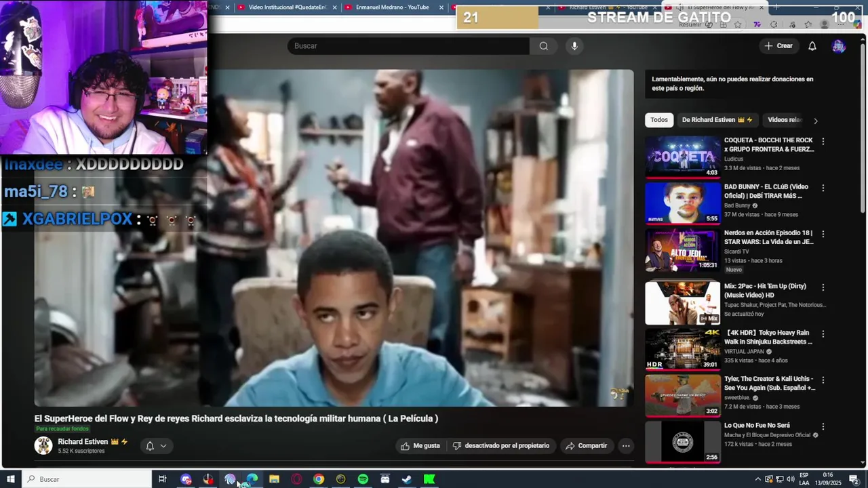
Task: Click the VIRTUAL JAPAN channel name
Action: tap(745, 352)
